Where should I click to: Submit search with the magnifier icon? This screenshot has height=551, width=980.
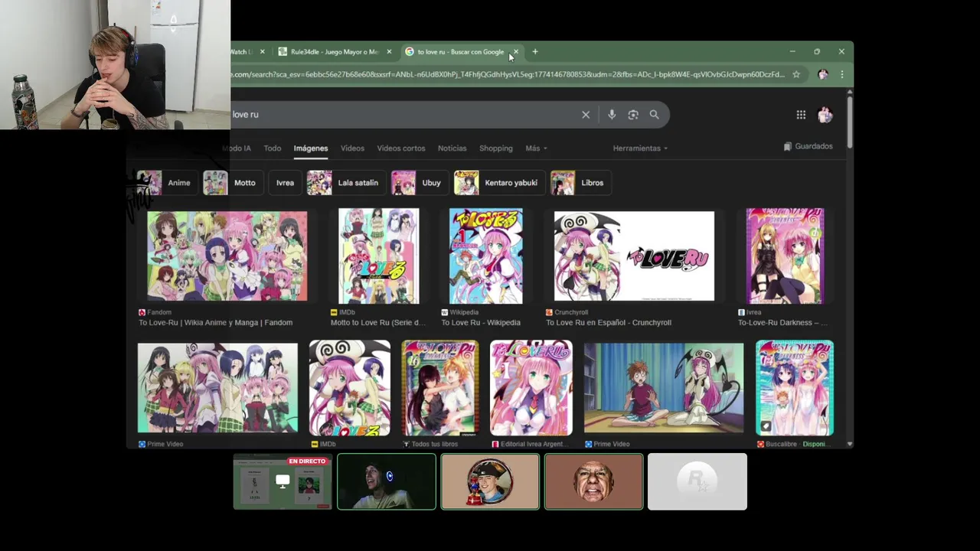tap(655, 115)
